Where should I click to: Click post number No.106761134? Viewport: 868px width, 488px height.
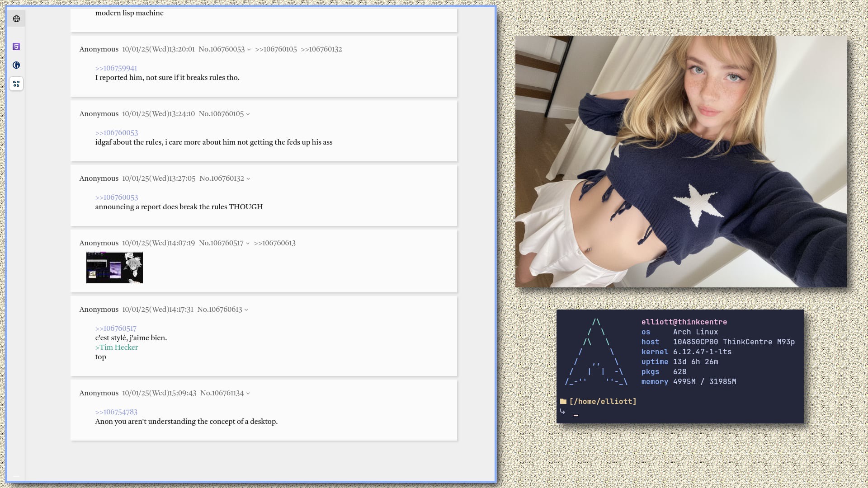[222, 393]
